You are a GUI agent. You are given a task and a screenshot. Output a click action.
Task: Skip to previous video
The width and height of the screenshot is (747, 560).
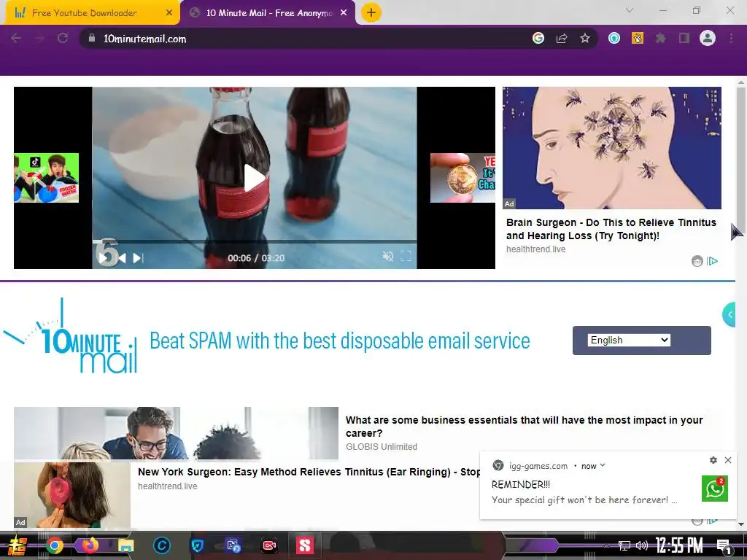click(x=121, y=258)
